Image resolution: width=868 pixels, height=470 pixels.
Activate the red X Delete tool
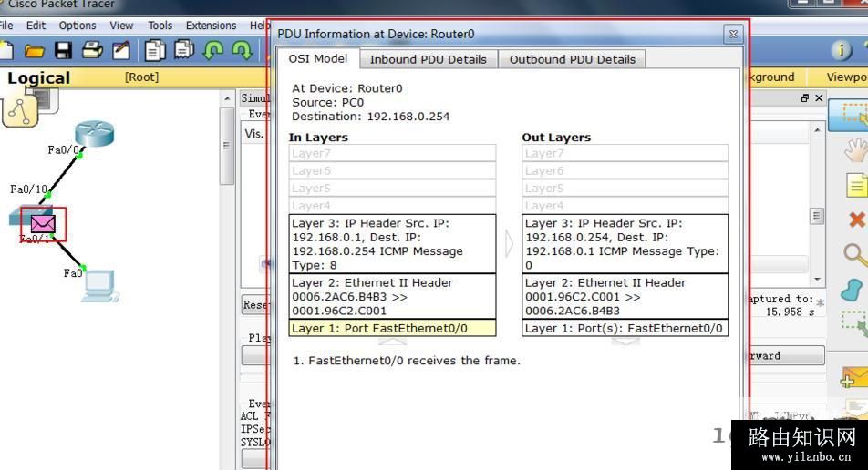[x=857, y=220]
